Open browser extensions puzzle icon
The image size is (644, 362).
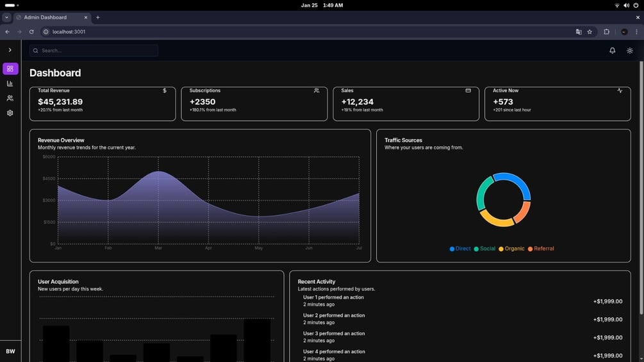607,31
